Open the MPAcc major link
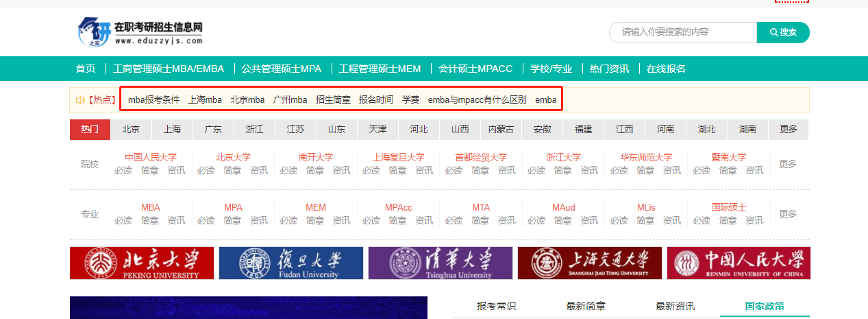 (x=399, y=207)
